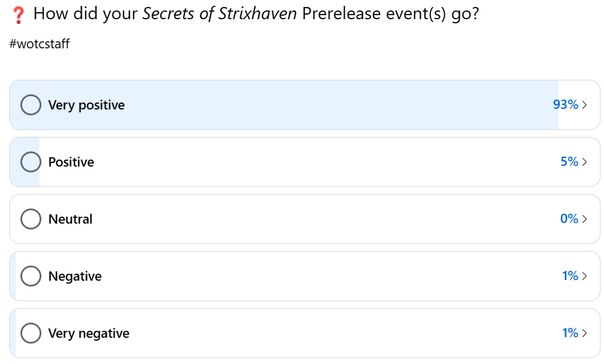Screen dimensions: 604x364
Task: View the 5% Positive result value
Action: point(569,162)
